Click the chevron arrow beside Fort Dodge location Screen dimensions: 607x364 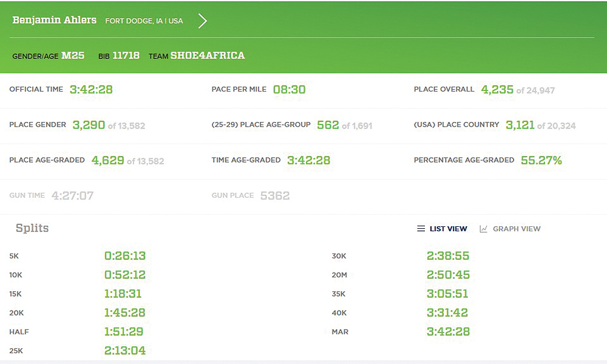click(203, 21)
